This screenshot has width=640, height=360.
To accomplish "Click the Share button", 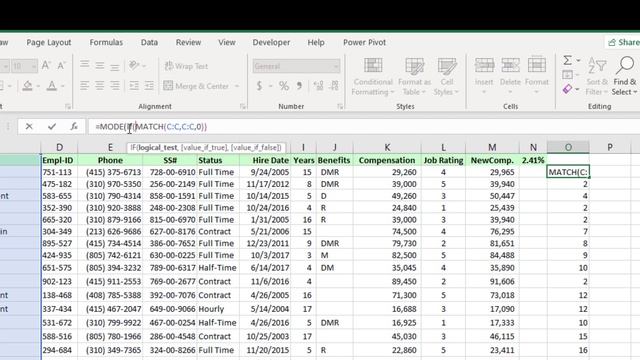I will tap(623, 42).
